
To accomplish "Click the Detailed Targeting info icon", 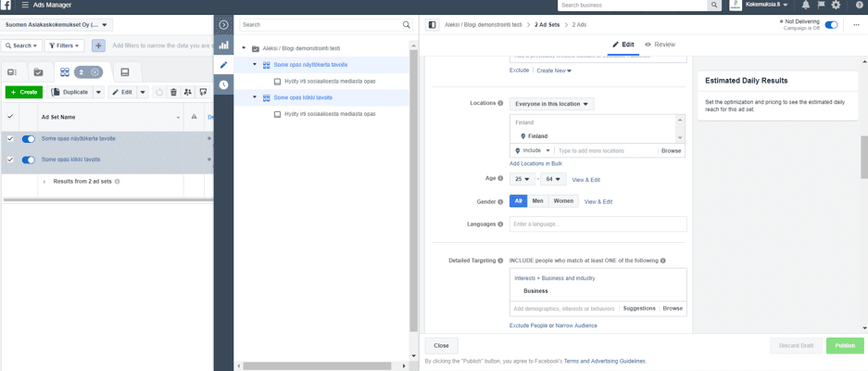I will [500, 261].
